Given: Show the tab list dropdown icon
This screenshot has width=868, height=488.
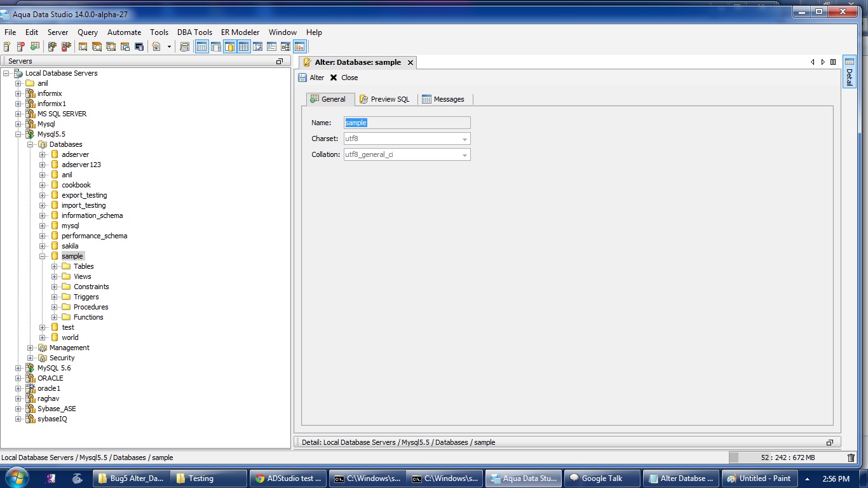Looking at the screenshot, I should click(x=833, y=62).
